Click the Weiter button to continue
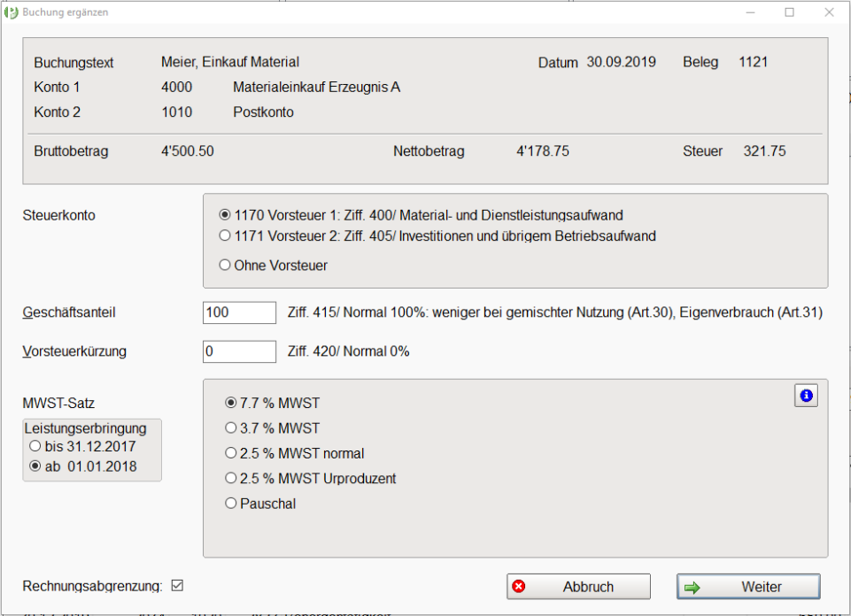The width and height of the screenshot is (851, 616). 748,587
